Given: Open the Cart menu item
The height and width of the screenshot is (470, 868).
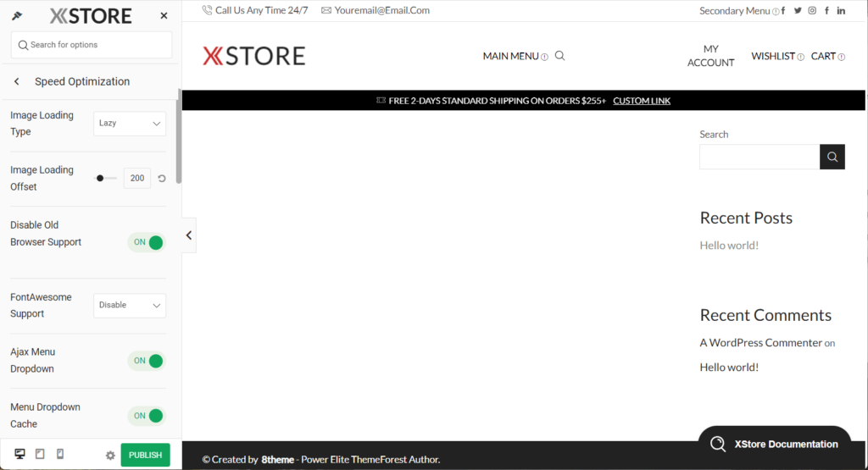Looking at the screenshot, I should pos(823,56).
